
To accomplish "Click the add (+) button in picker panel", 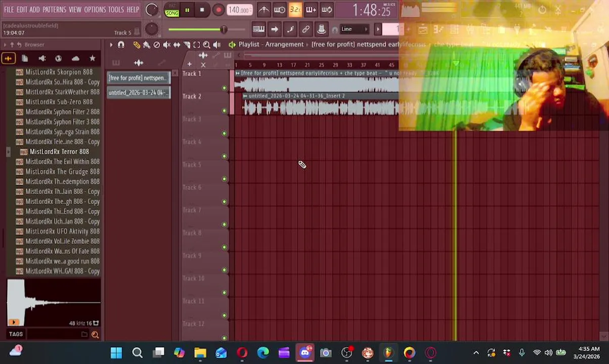I will pyautogui.click(x=189, y=64).
